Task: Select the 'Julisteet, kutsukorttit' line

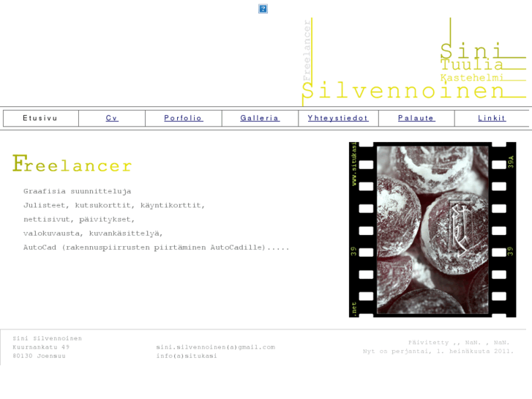Action: pyautogui.click(x=114, y=206)
